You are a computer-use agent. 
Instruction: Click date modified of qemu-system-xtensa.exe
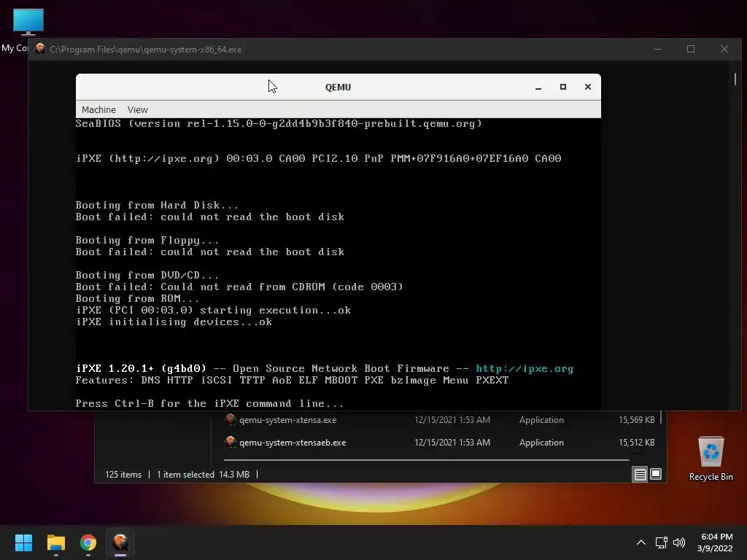pyautogui.click(x=452, y=420)
